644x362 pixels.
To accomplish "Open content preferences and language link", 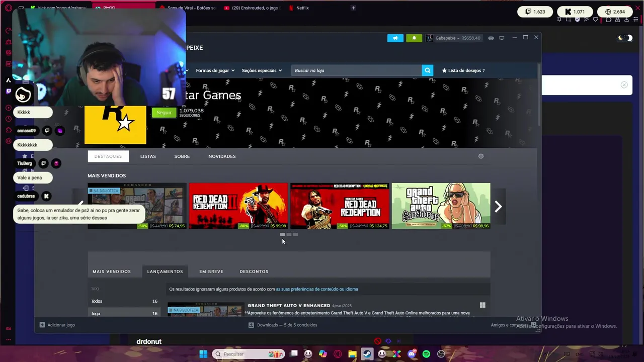I will point(317,289).
